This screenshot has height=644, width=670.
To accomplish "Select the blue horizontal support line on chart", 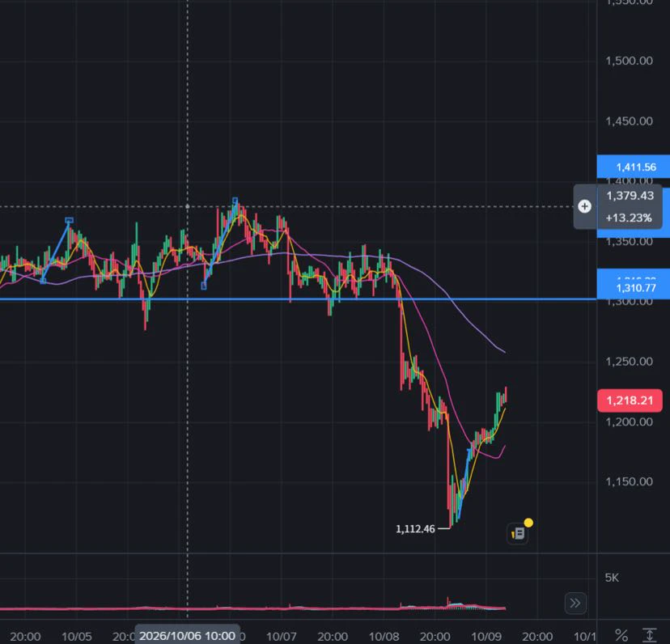I will 299,299.
